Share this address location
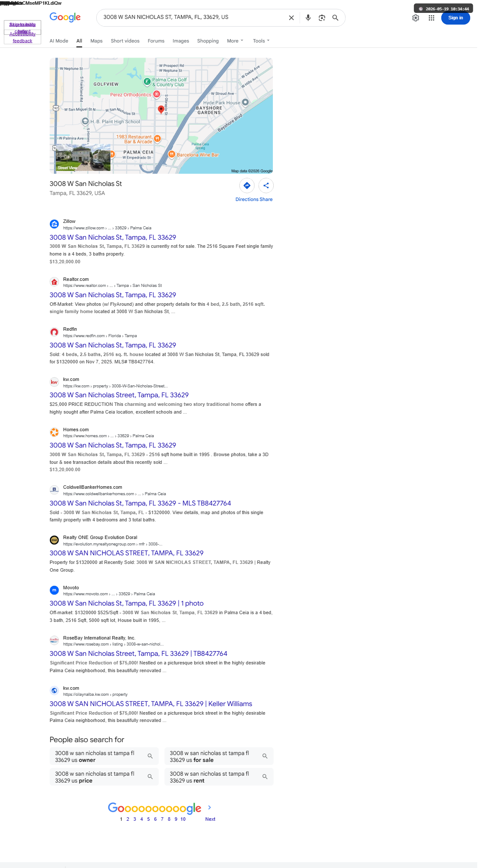Image resolution: width=483 pixels, height=868 pixels. pyautogui.click(x=266, y=186)
